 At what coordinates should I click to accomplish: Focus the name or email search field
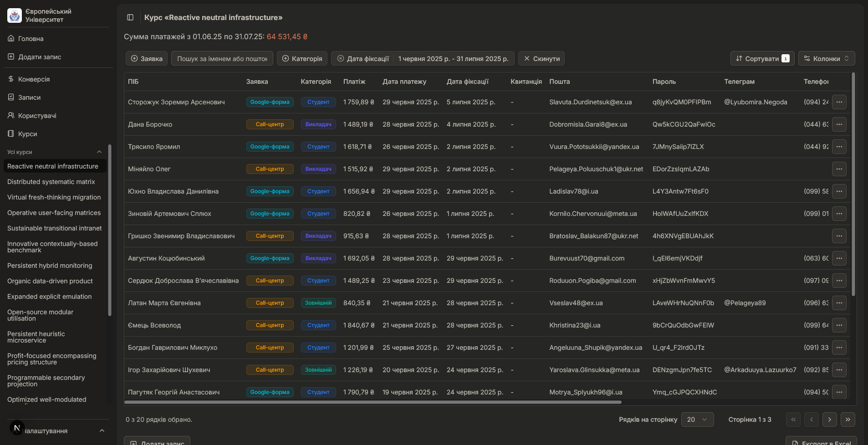coord(222,59)
